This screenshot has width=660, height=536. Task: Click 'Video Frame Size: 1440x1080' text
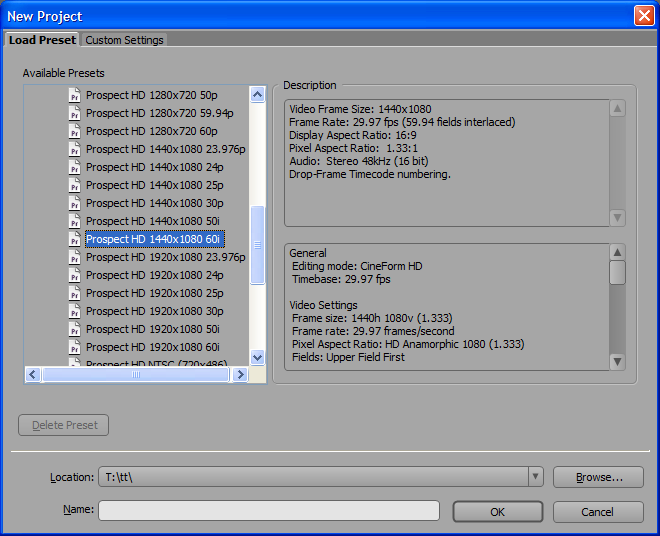pyautogui.click(x=360, y=109)
